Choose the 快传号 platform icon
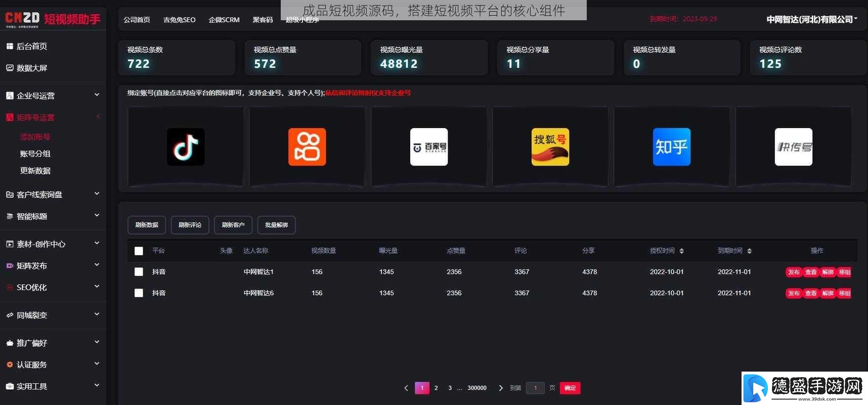Screen dimensions: 868x405 (794, 147)
